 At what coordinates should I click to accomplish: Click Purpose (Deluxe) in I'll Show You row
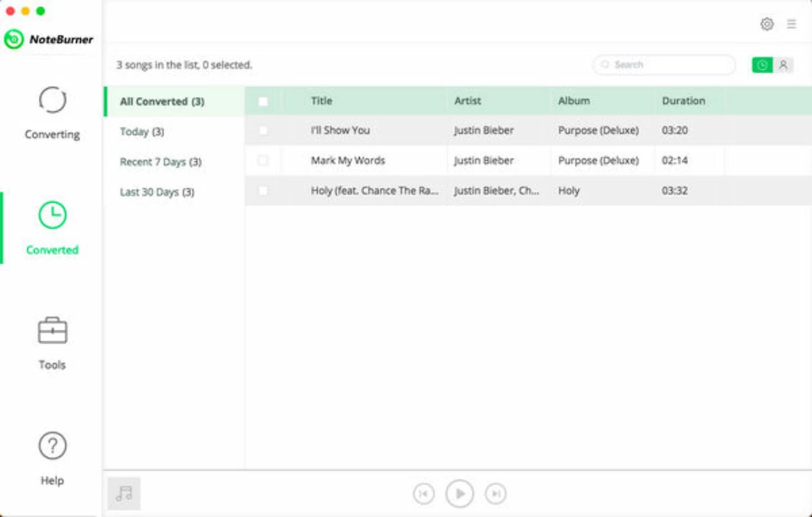click(598, 130)
